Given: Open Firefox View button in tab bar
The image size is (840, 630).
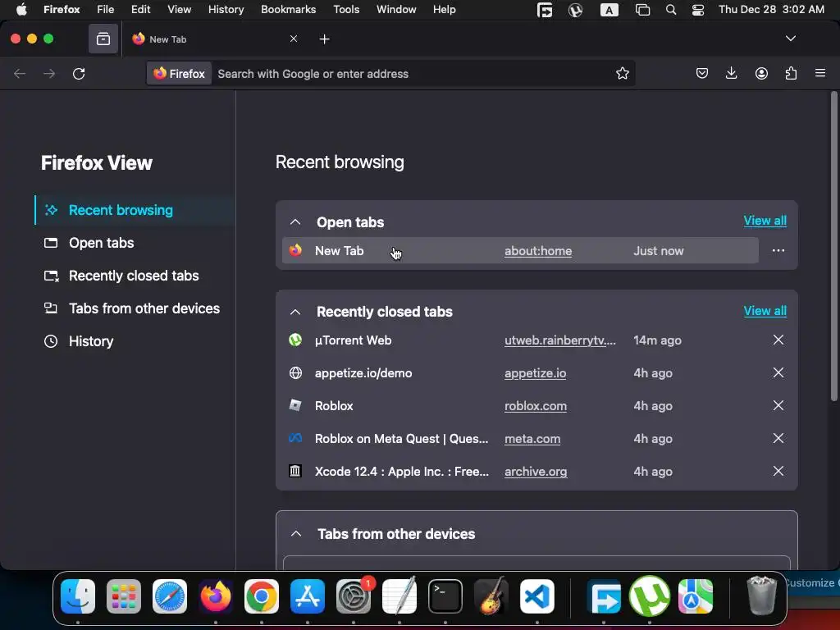Looking at the screenshot, I should point(103,39).
